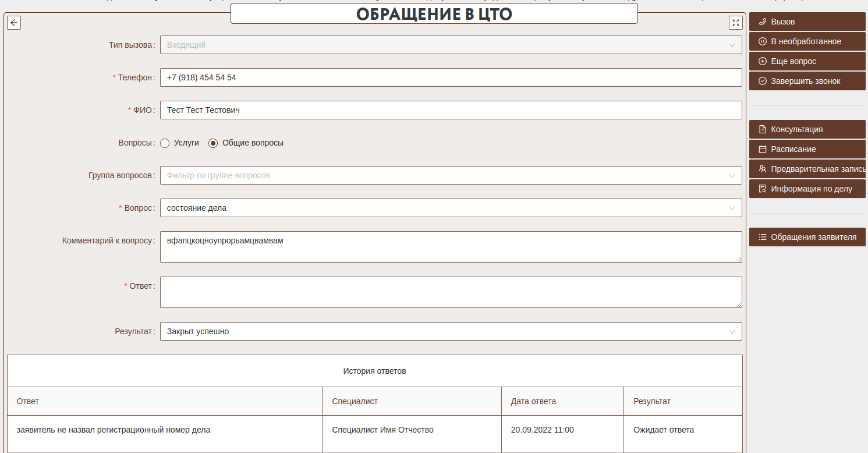Click the back arrow icon
This screenshot has height=453, width=868.
[14, 23]
